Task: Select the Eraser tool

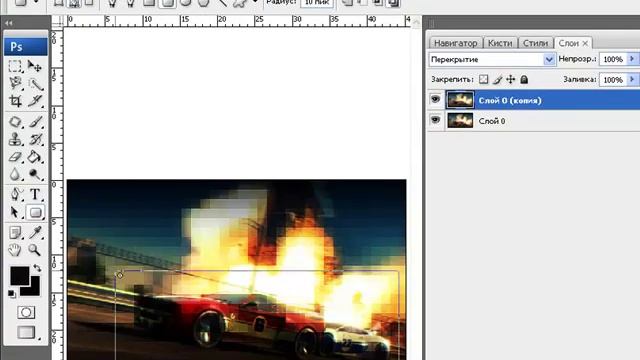Action: point(15,157)
